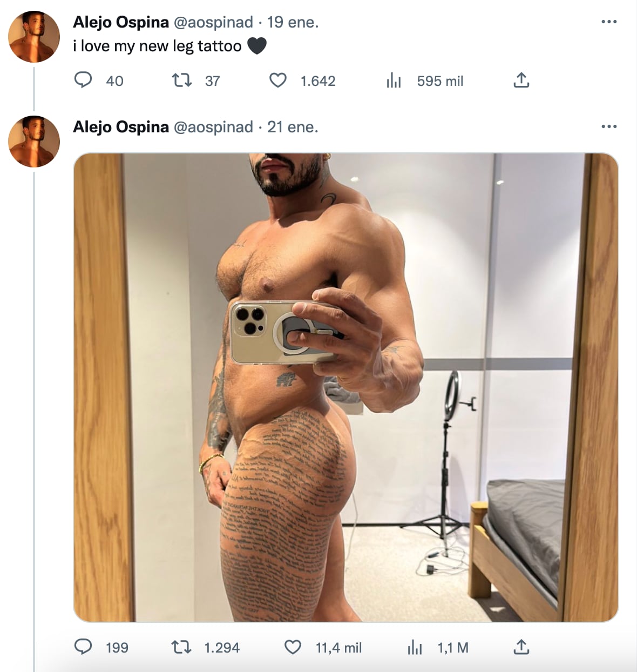Share the 19 ene. tweet
The width and height of the screenshot is (637, 672).
tap(521, 81)
